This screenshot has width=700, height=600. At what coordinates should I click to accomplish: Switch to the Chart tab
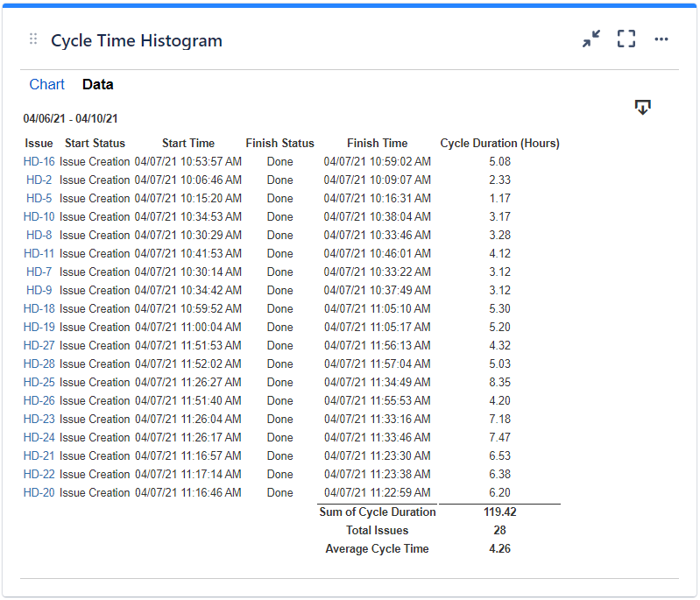[x=47, y=84]
